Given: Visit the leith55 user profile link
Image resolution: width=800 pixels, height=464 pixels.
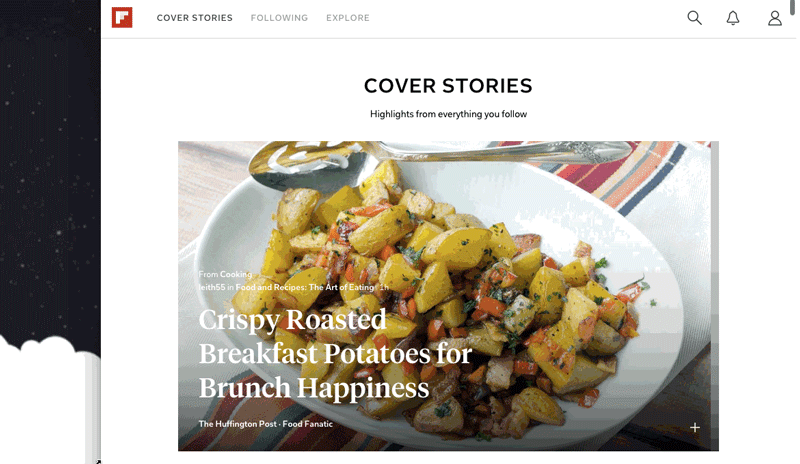Looking at the screenshot, I should click(x=212, y=287).
